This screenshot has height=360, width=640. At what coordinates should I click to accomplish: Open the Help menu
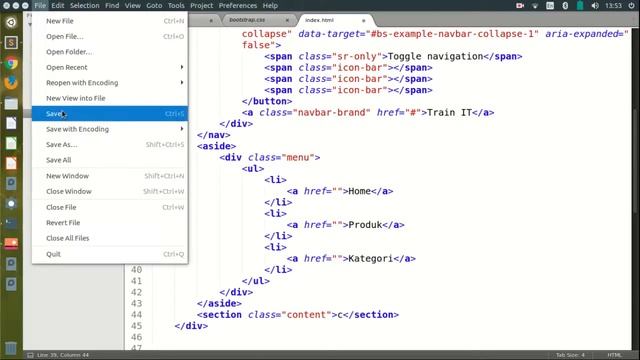[x=270, y=5]
